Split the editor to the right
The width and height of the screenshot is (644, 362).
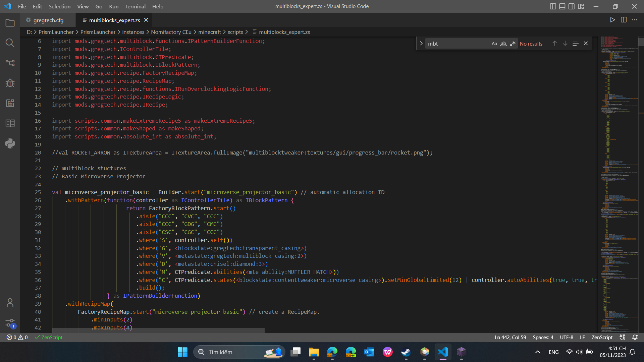[x=624, y=20]
